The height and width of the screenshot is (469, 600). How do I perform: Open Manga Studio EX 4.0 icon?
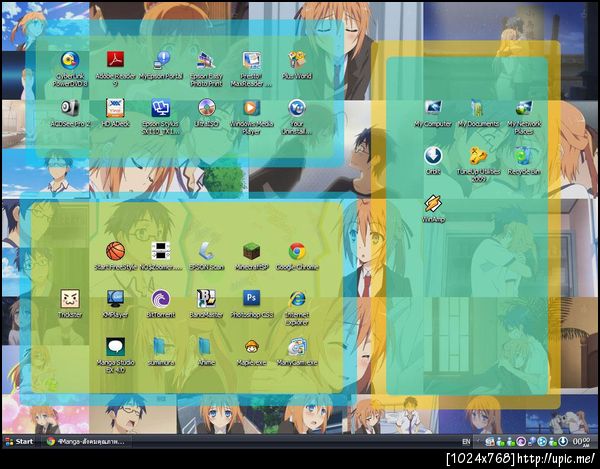point(115,347)
